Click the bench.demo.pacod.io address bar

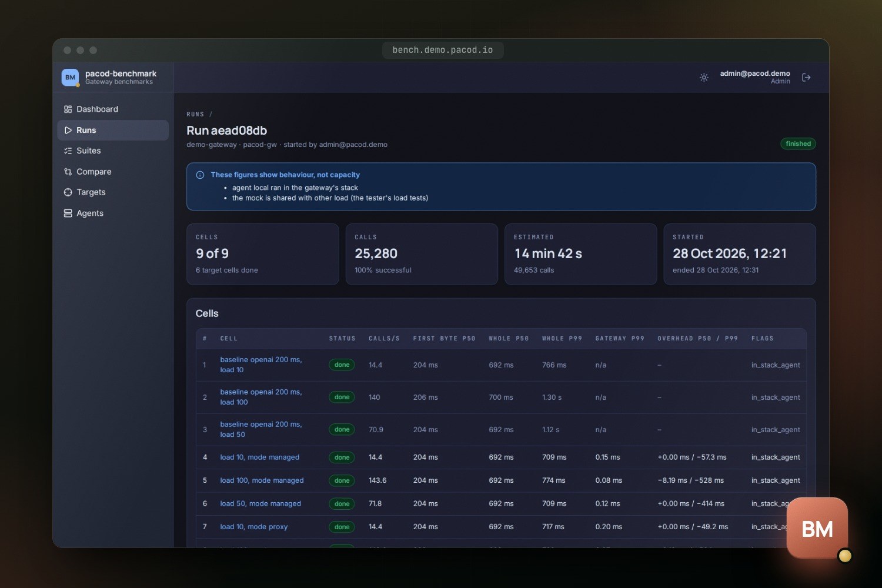pos(443,50)
